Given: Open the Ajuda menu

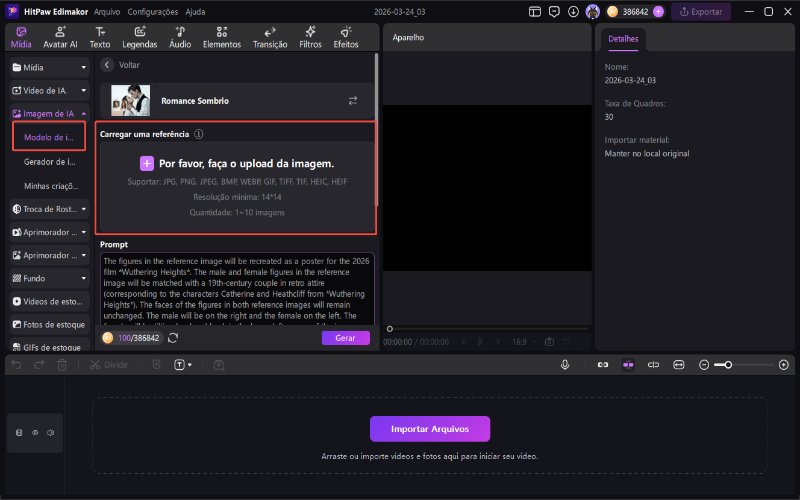Looking at the screenshot, I should pos(196,12).
